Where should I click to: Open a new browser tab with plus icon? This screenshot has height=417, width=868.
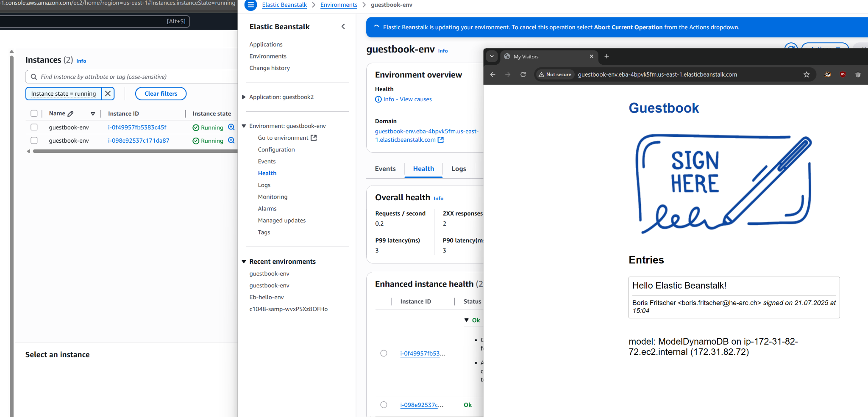pyautogui.click(x=606, y=56)
